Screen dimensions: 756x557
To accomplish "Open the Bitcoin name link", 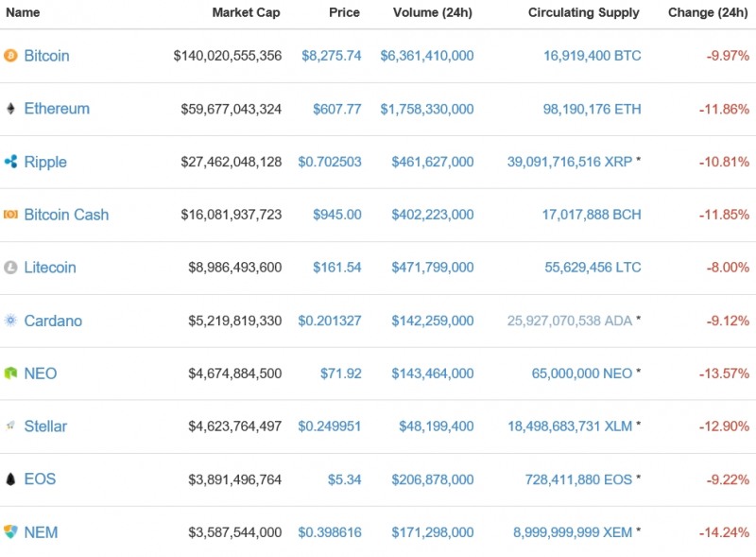I will point(46,56).
